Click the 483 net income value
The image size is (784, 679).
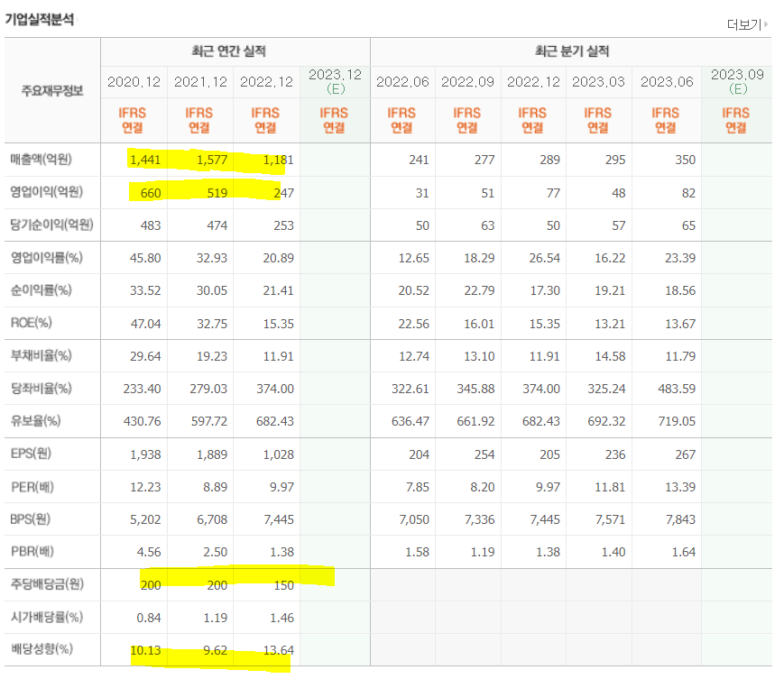[x=151, y=225]
